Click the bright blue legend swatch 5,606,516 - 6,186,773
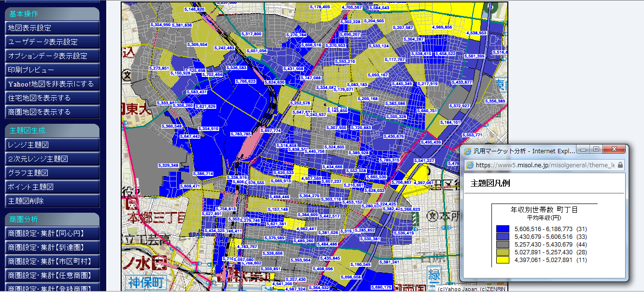 (503, 229)
